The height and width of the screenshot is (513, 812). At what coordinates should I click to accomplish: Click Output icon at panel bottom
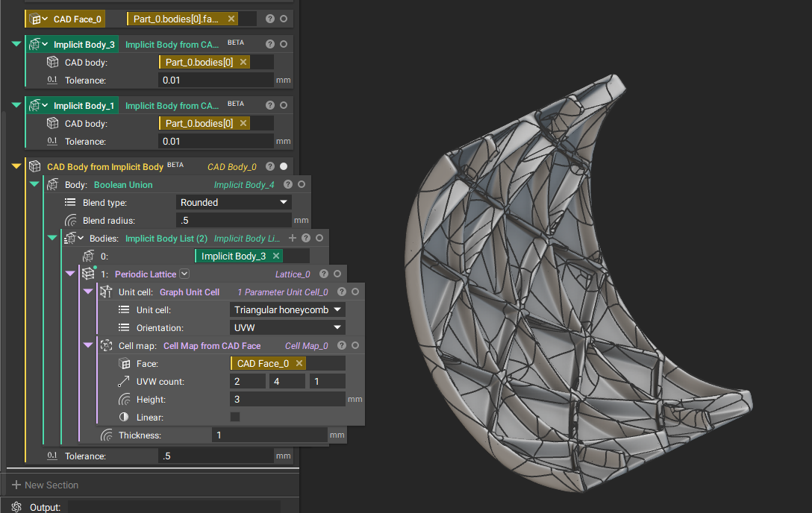16,507
